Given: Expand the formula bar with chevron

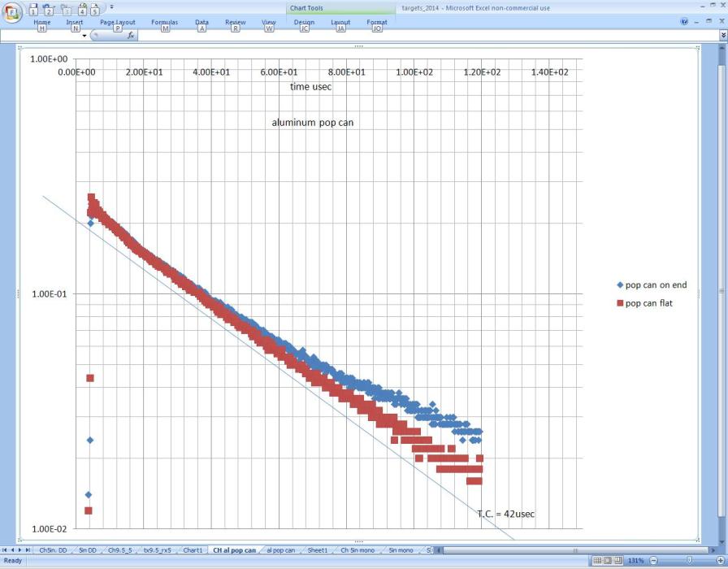Looking at the screenshot, I should click(x=723, y=35).
